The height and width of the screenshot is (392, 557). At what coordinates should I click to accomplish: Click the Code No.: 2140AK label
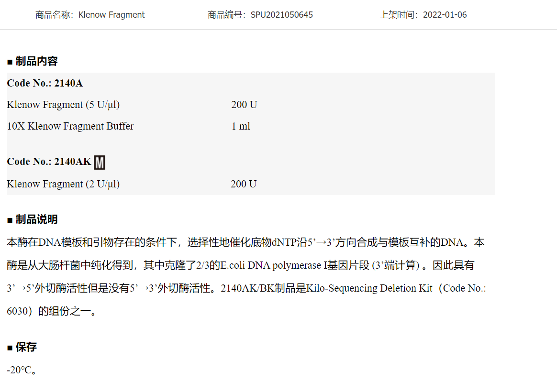(x=49, y=162)
